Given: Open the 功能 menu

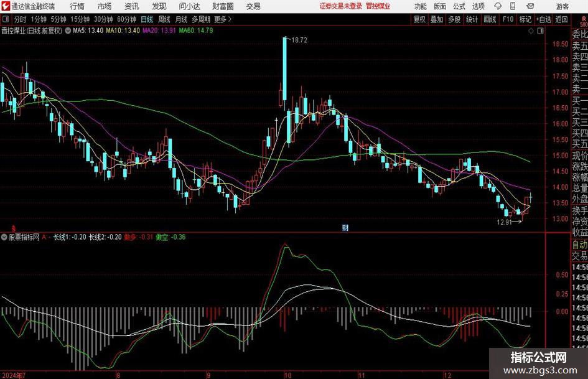Looking at the screenshot, I should [x=421, y=6].
